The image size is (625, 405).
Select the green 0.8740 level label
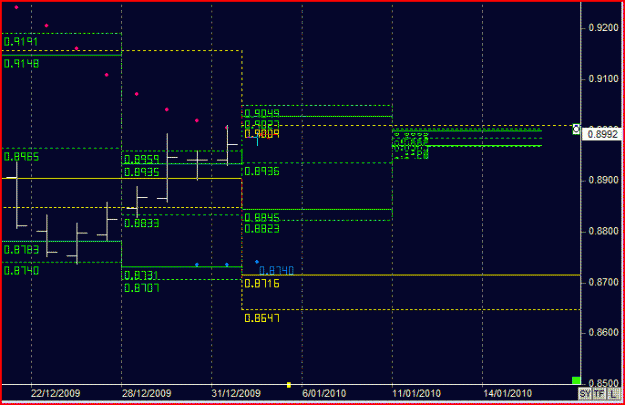[22, 271]
